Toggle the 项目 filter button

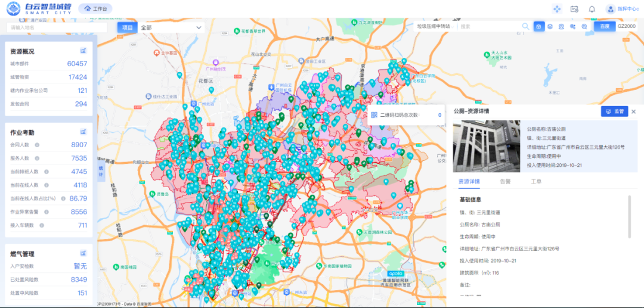128,27
